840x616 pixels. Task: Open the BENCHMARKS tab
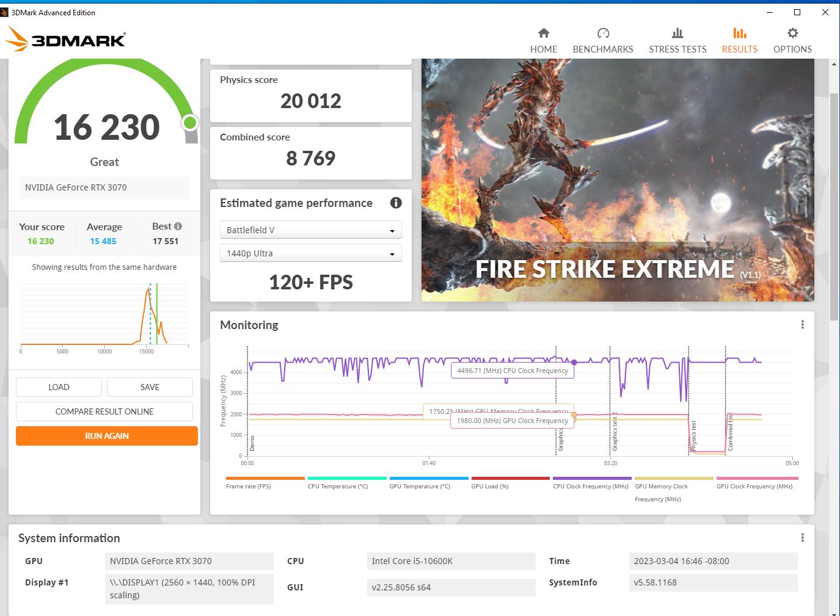[603, 40]
